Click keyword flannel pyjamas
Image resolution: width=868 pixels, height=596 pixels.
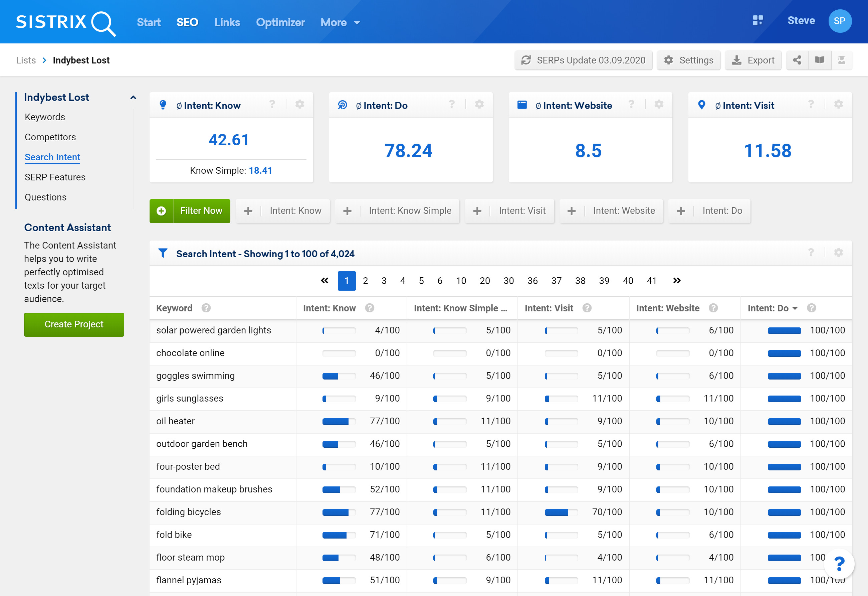point(189,580)
